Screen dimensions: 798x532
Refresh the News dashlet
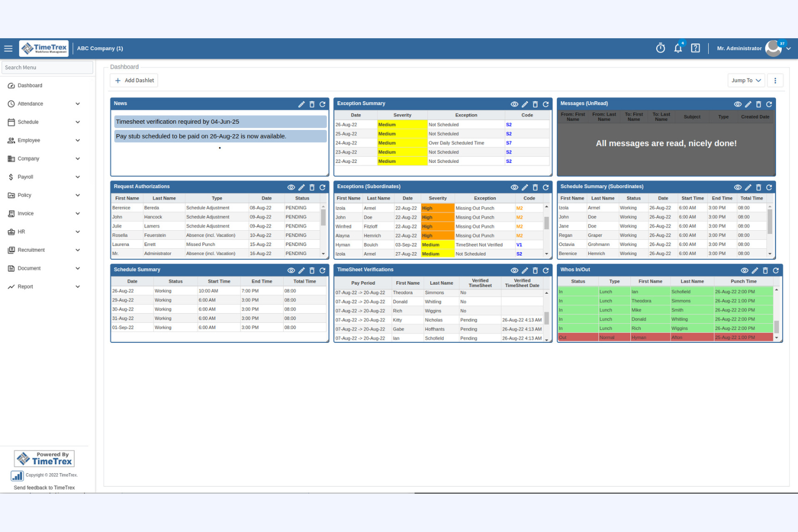[x=322, y=104]
